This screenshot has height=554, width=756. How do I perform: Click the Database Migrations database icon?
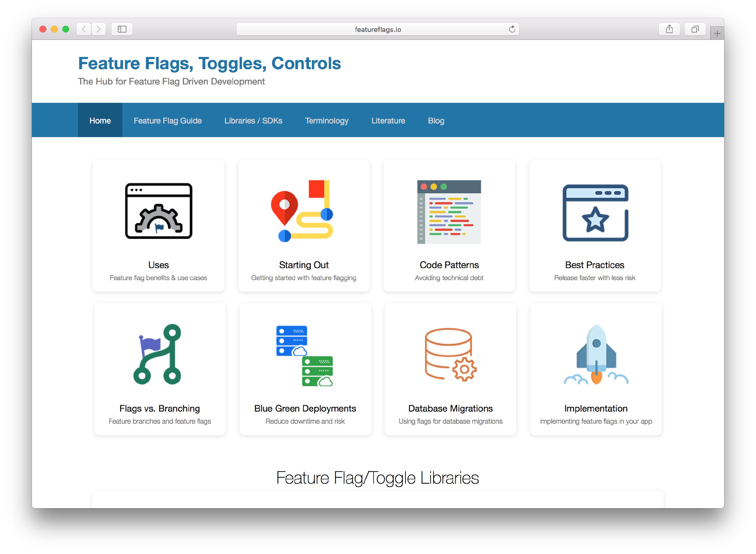pos(450,355)
